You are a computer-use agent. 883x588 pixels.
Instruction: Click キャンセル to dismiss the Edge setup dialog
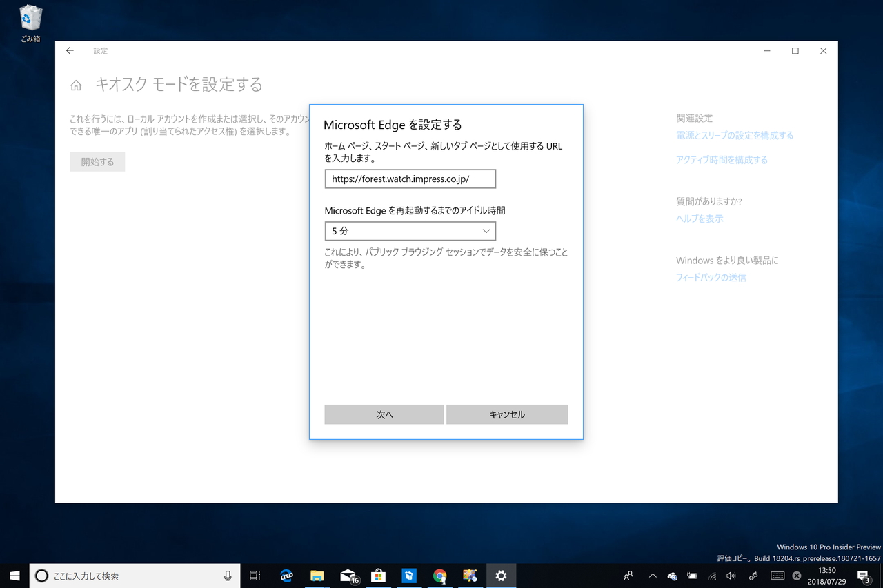click(507, 414)
